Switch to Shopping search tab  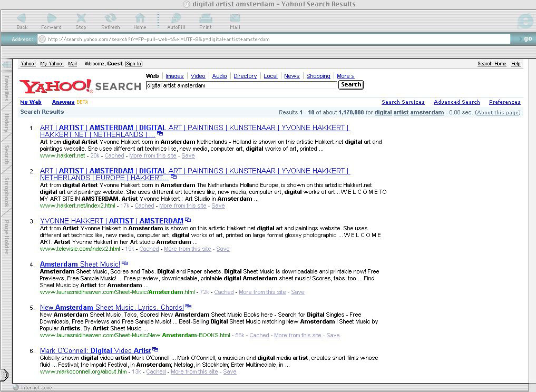(318, 76)
